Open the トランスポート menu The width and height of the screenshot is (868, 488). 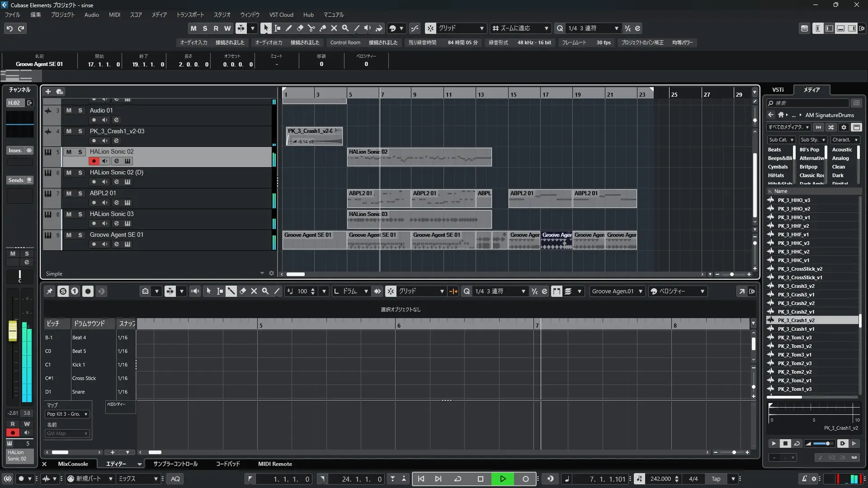[x=190, y=14]
